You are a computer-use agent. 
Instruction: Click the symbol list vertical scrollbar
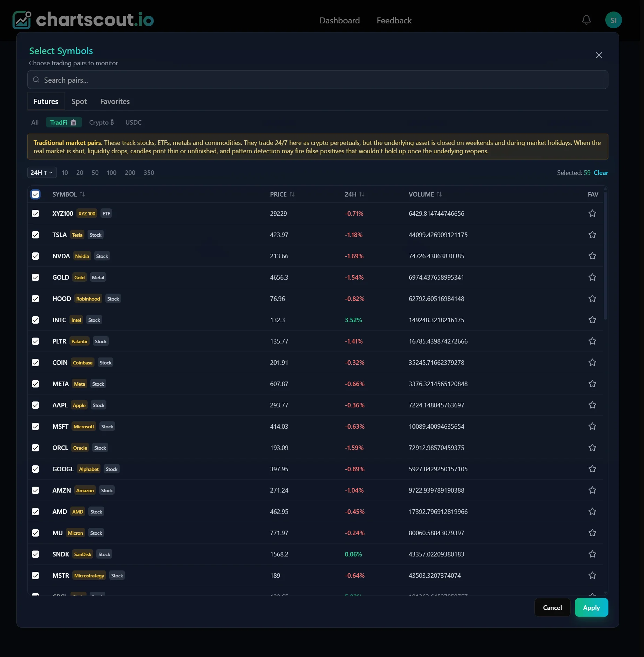pyautogui.click(x=605, y=256)
